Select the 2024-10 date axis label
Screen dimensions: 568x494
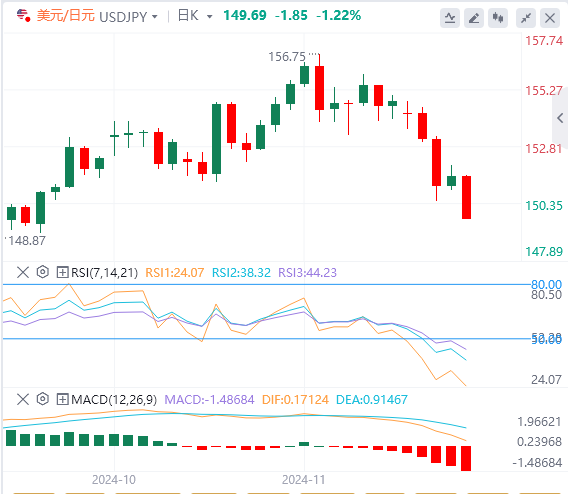114,480
